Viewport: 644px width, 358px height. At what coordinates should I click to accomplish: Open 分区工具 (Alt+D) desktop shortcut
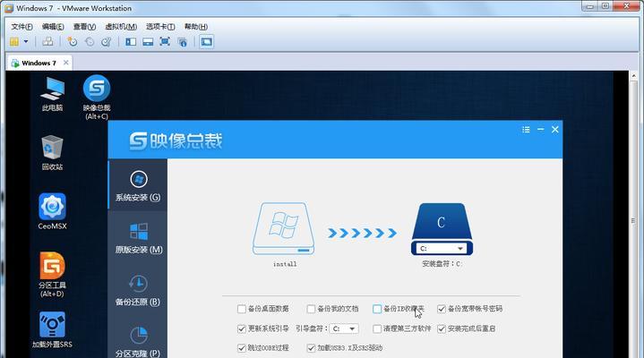pyautogui.click(x=52, y=275)
